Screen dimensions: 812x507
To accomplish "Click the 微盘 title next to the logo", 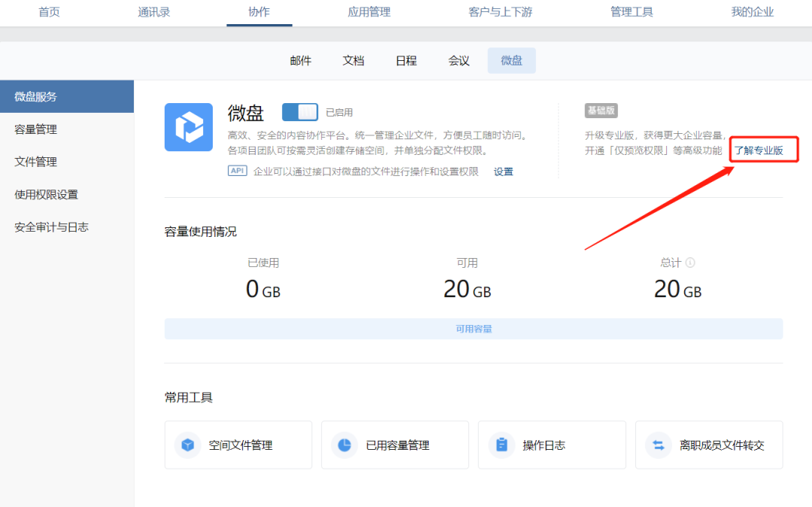I will (x=245, y=113).
